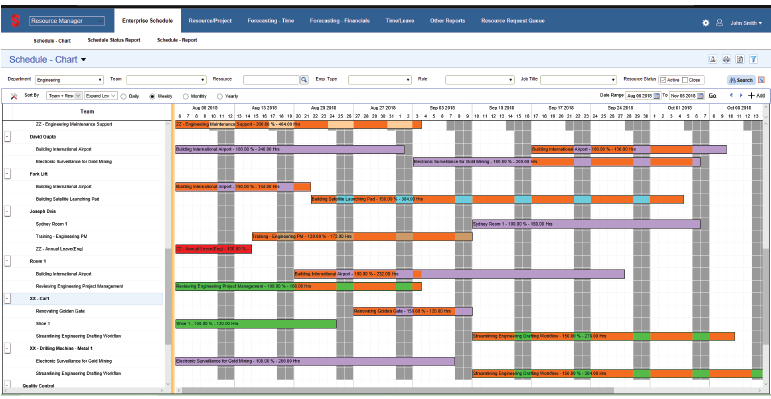Click the Team column header
Viewport: 771px width, 399px height.
[x=87, y=112]
